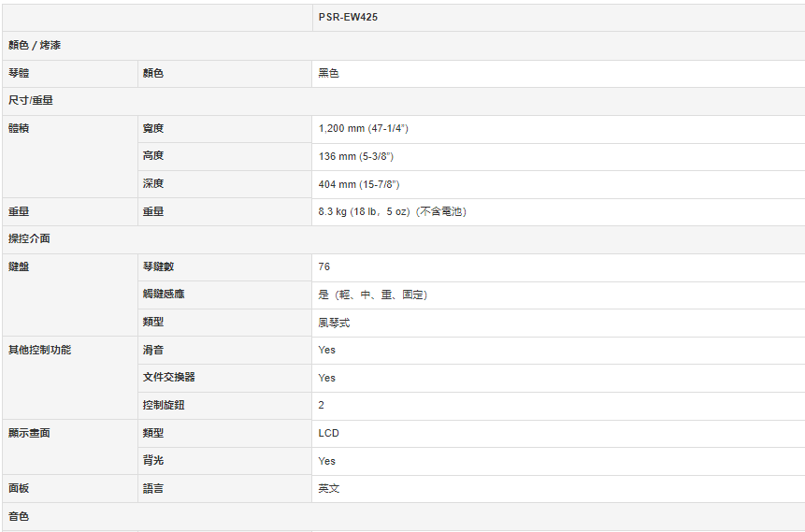This screenshot has width=805, height=532.
Task: Click the 操控介面 section heading
Action: [29, 238]
